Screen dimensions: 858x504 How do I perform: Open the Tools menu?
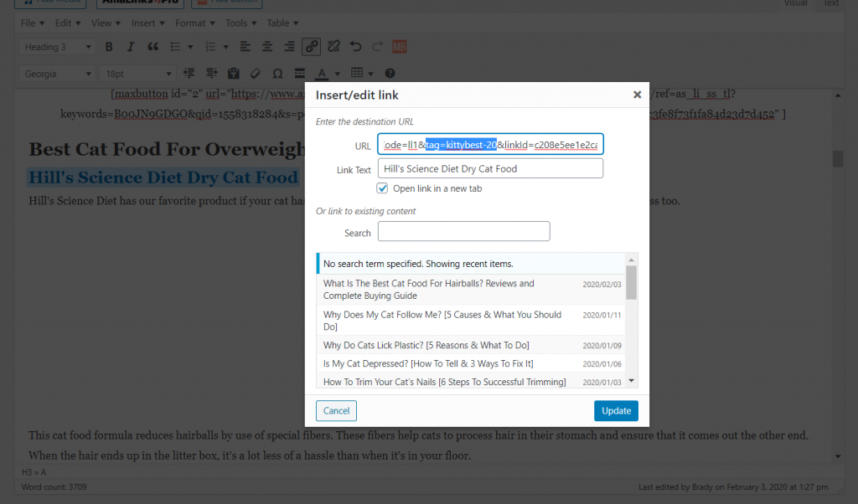(x=240, y=23)
